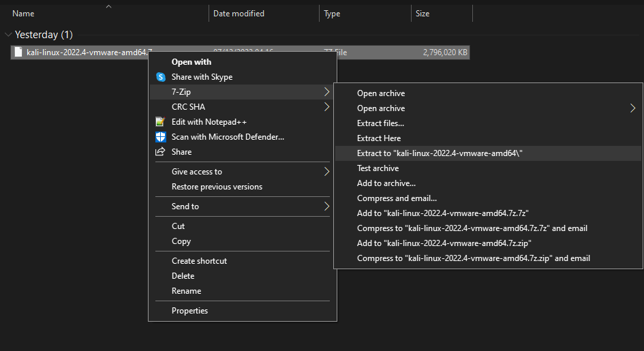The height and width of the screenshot is (351, 644).
Task: Select Restore previous versions
Action: [243, 187]
